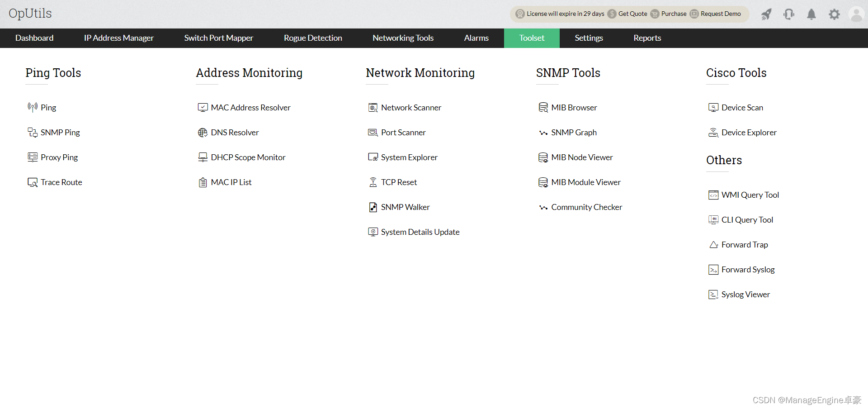Open the MAC IP List link
The image size is (868, 409).
[231, 182]
